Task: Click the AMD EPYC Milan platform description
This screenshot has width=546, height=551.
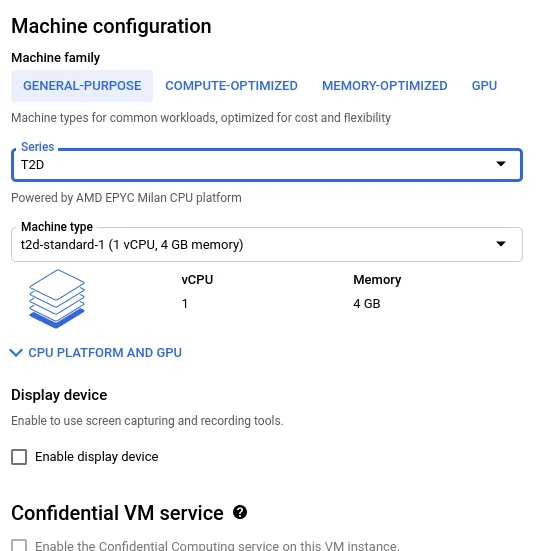Action: (126, 198)
